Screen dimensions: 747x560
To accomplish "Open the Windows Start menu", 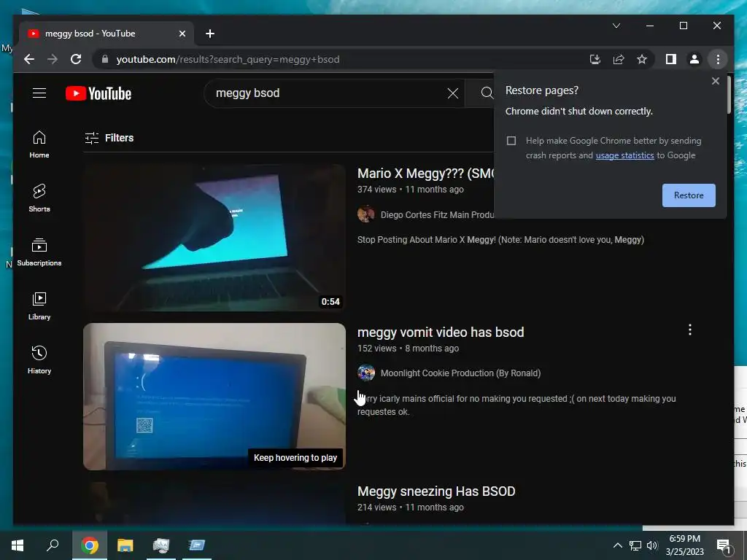I will 18,545.
